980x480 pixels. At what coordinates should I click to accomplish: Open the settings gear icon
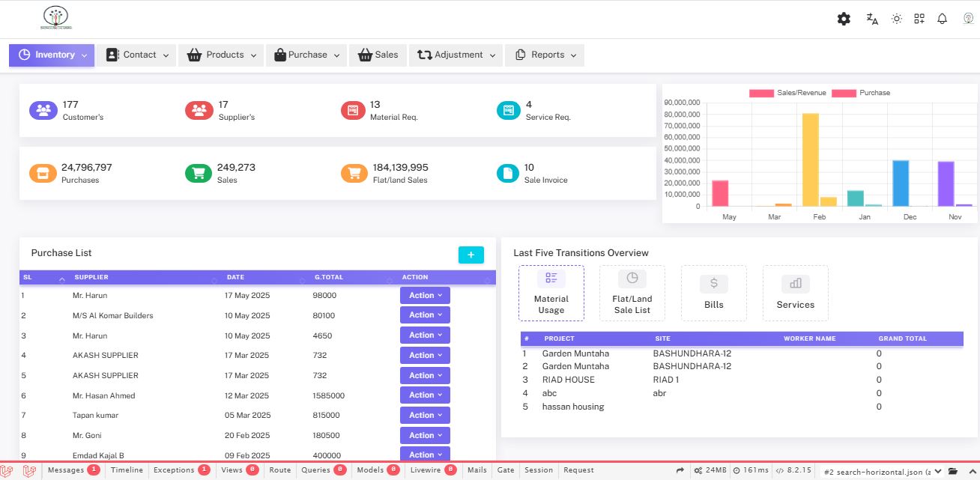844,19
